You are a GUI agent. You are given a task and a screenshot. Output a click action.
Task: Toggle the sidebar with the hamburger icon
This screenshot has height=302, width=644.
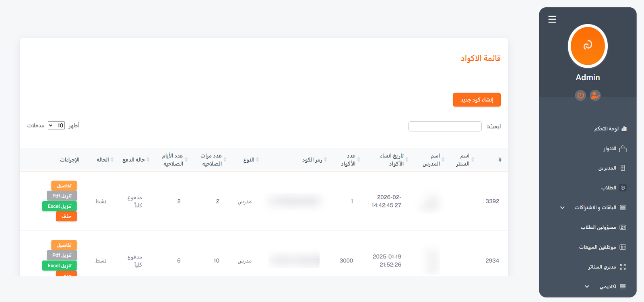click(551, 19)
